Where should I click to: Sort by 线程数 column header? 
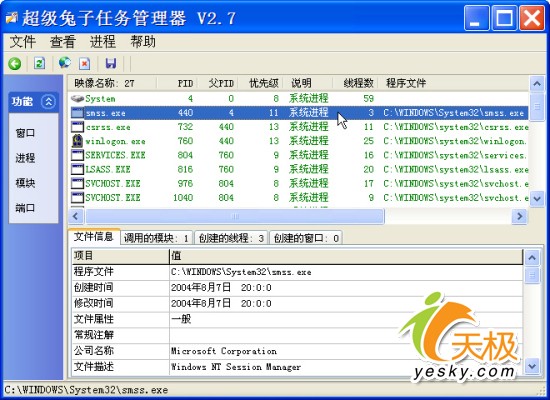click(x=355, y=83)
